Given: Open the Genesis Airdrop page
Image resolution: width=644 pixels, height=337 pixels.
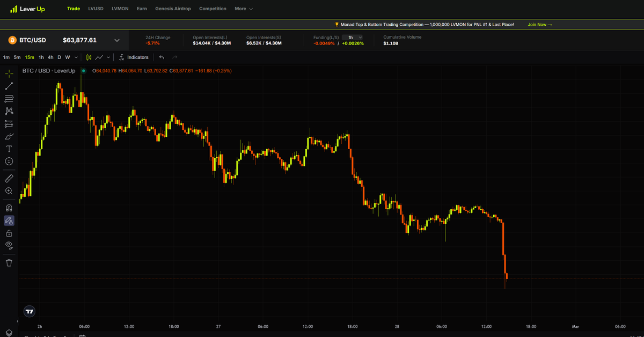Looking at the screenshot, I should point(173,9).
